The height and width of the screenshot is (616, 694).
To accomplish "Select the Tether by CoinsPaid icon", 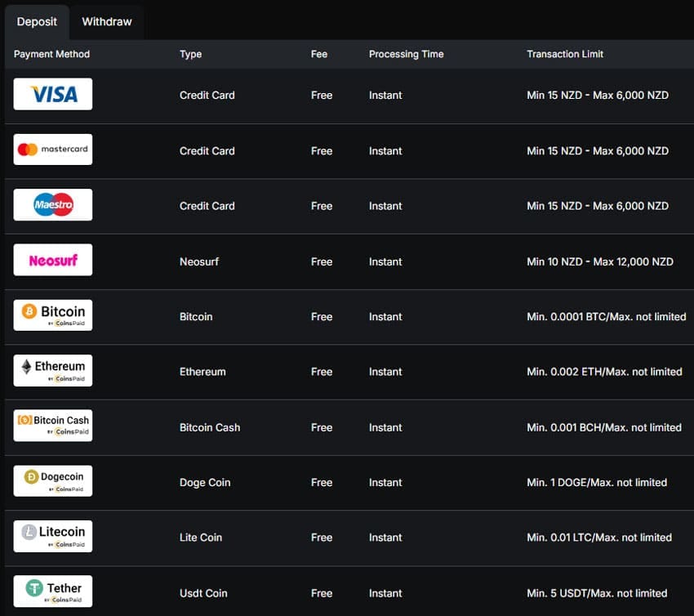I will 52,591.
